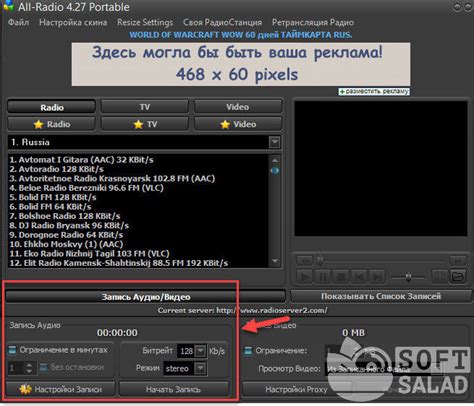Select Dorognoe Radio 64 KBit/s
The height and width of the screenshot is (406, 474).
point(66,235)
